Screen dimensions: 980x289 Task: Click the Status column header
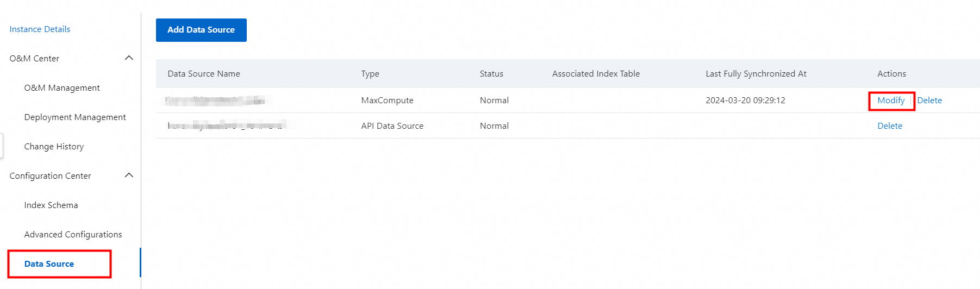(491, 74)
